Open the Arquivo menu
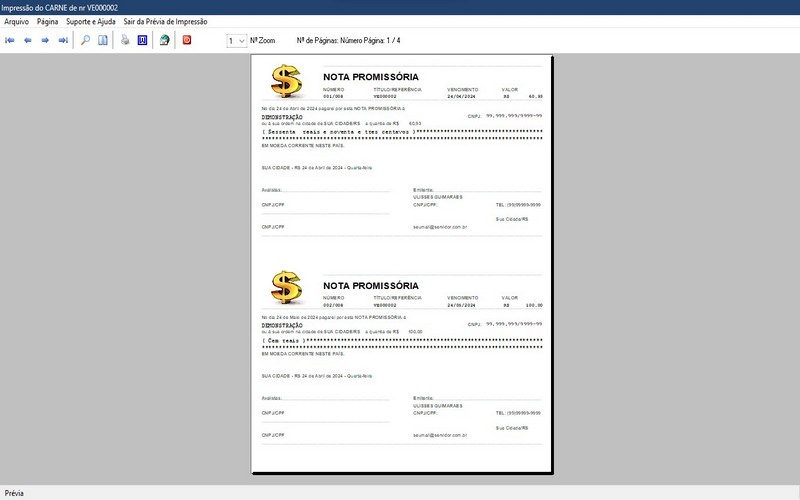This screenshot has width=800, height=500. click(x=17, y=21)
